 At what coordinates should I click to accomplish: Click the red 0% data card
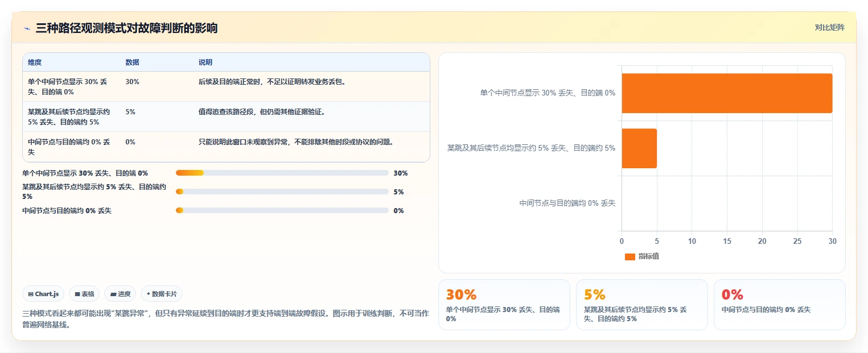click(x=779, y=304)
